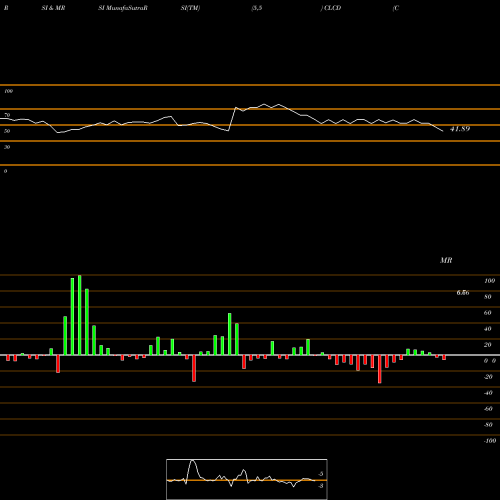Click the 'SI MunafaSutraR' header text
This screenshot has height=500, width=500.
pyautogui.click(x=123, y=8)
